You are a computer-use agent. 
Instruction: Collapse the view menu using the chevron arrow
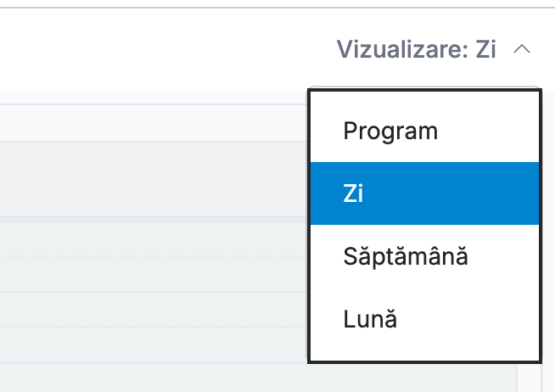pyautogui.click(x=522, y=49)
